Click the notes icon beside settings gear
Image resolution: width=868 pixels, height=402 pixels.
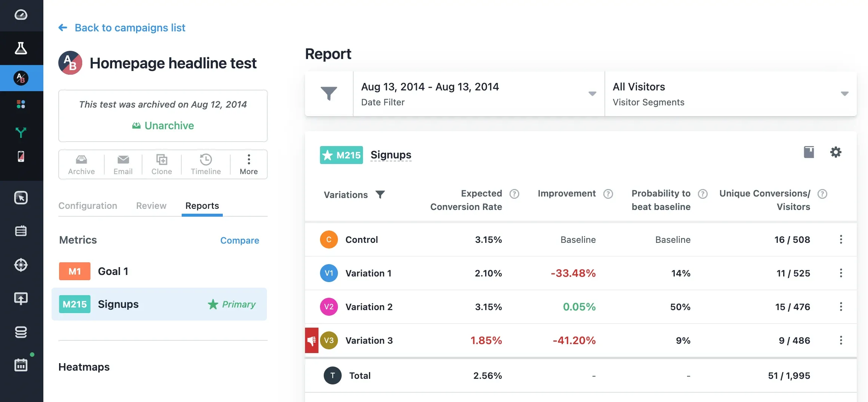click(809, 152)
